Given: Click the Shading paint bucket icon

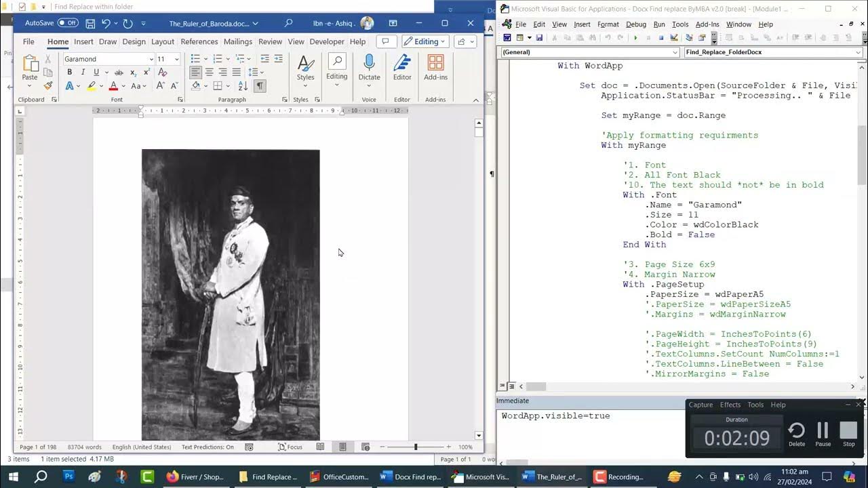Looking at the screenshot, I should coord(195,86).
